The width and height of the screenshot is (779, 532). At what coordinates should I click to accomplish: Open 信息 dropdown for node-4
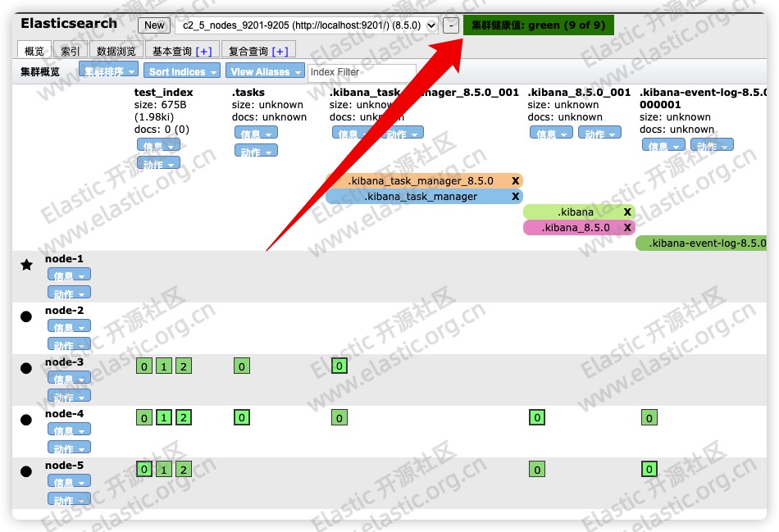click(69, 430)
